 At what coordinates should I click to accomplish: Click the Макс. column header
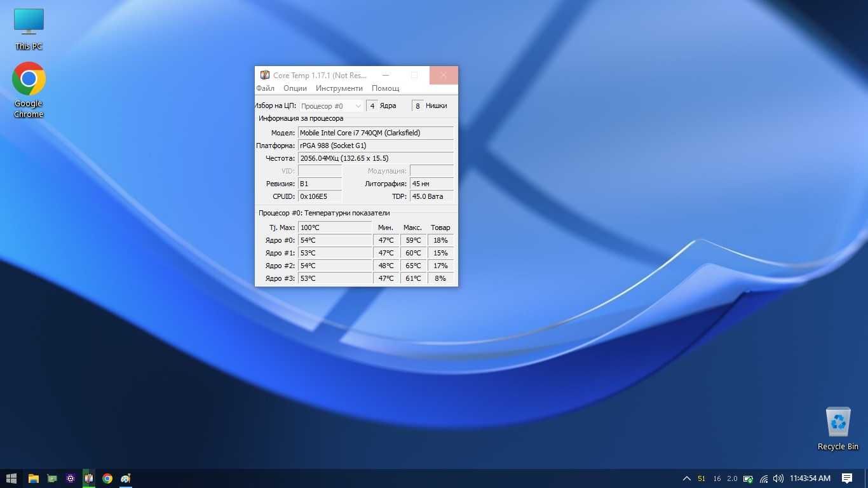click(412, 227)
